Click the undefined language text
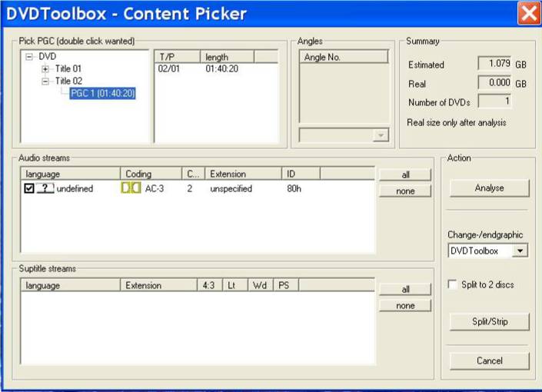 75,189
